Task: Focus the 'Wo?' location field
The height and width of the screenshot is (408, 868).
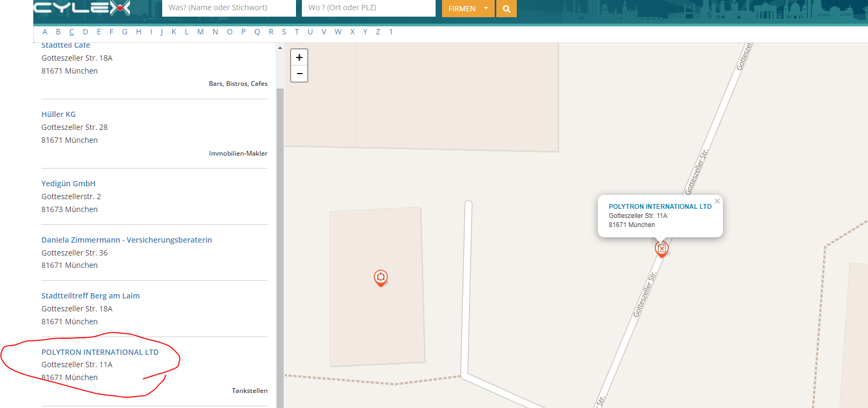Action: (368, 8)
